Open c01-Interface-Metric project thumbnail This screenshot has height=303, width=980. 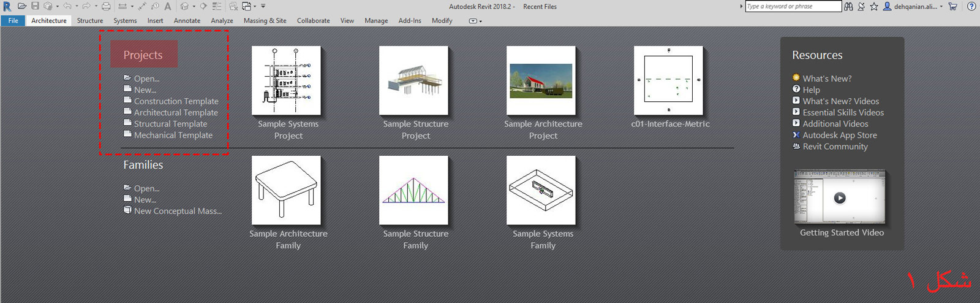pos(668,80)
